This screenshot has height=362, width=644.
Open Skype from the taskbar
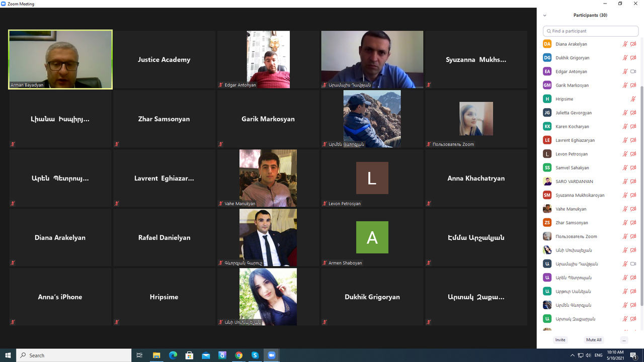(255, 355)
